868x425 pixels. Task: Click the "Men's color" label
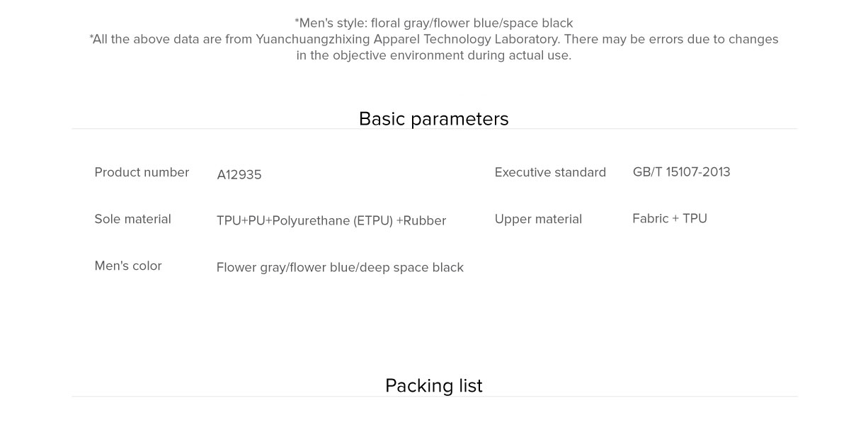128,266
